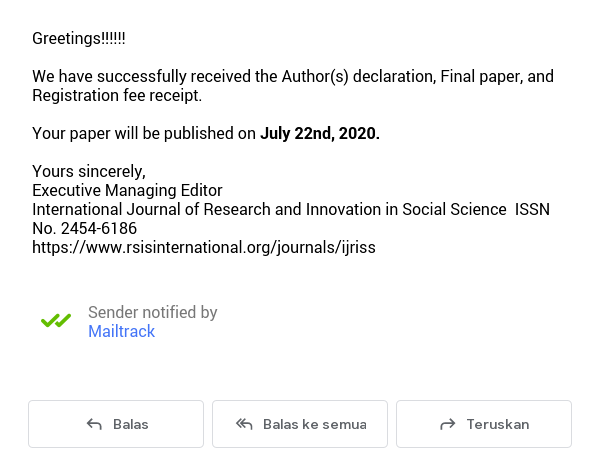Click the bold date July 22nd, 2020
Screen dimensions: 600x463
320,134
